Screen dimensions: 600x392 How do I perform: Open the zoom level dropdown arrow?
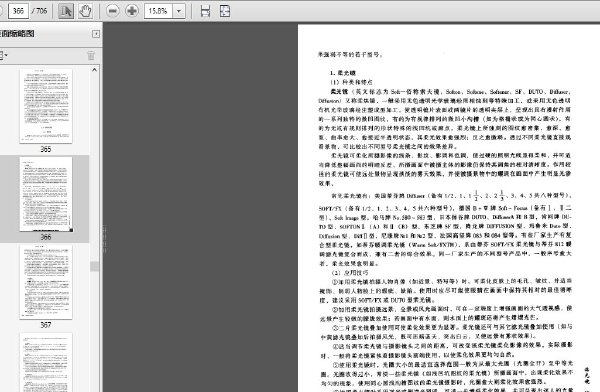coord(179,11)
